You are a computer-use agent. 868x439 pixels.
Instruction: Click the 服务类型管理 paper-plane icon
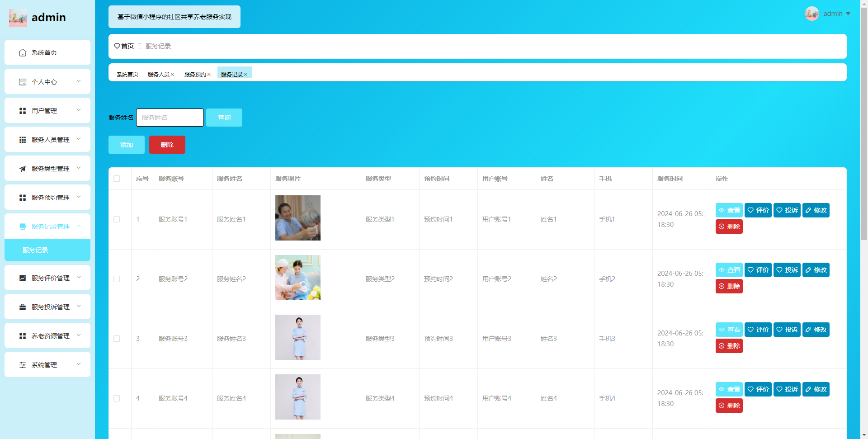23,169
